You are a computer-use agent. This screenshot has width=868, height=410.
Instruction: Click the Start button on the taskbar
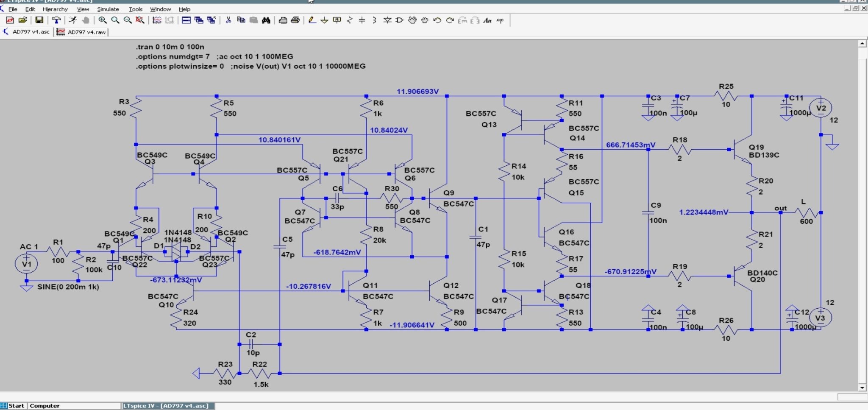click(x=13, y=406)
